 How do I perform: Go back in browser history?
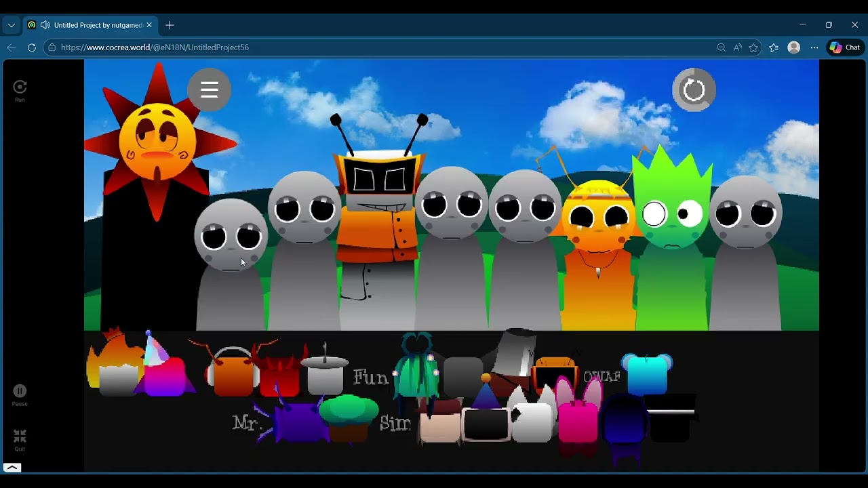click(11, 47)
